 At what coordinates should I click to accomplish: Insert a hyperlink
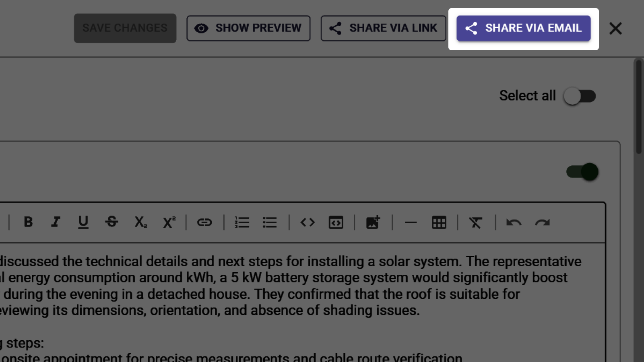pos(204,222)
